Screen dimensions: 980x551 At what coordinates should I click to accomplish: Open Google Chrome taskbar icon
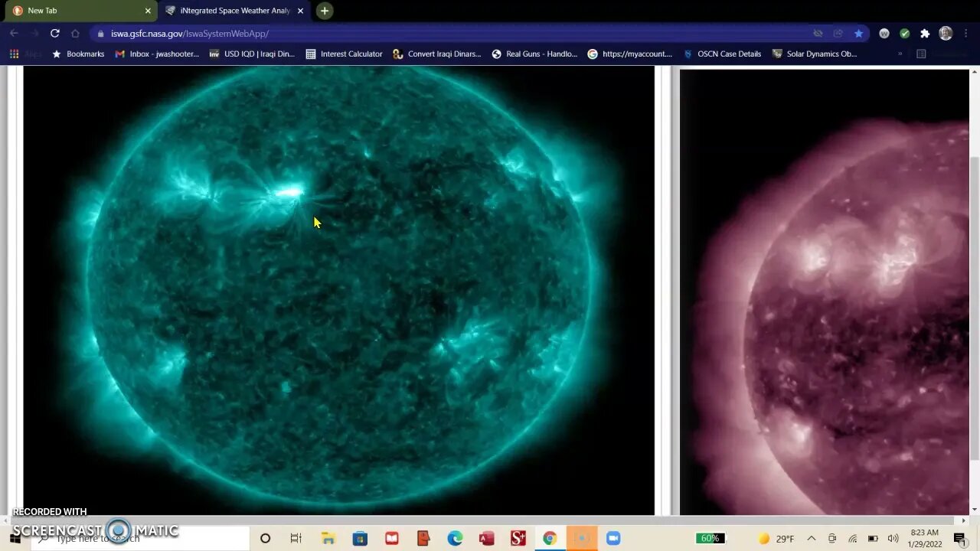(550, 538)
